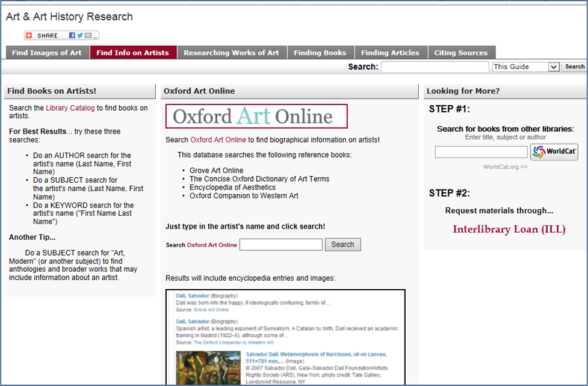Click the WorldCat logo search button
The image size is (588, 386).
pyautogui.click(x=554, y=152)
